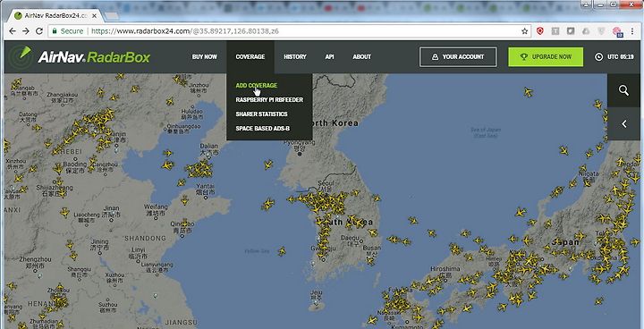Open the COVERAGE menu
Image resolution: width=644 pixels, height=329 pixels.
250,56
